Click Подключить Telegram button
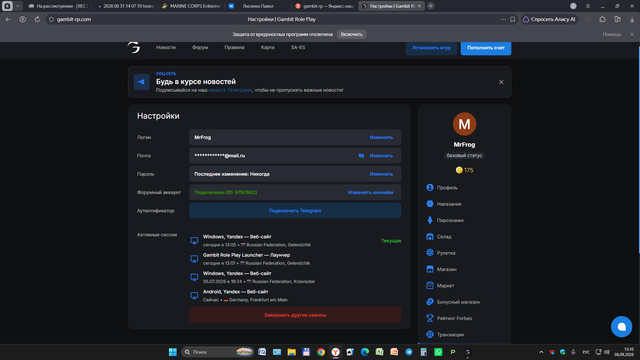The width and height of the screenshot is (640, 360). (x=295, y=211)
